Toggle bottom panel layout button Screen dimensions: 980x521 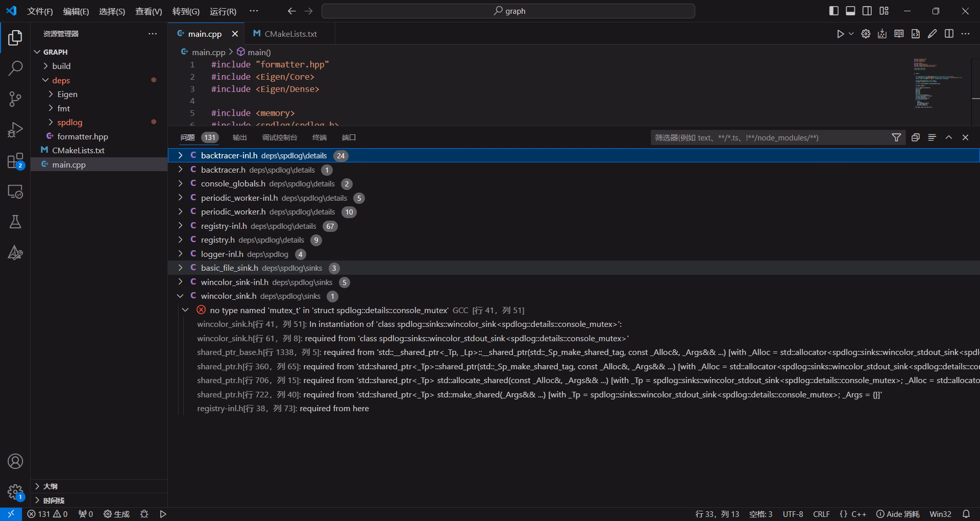850,11
